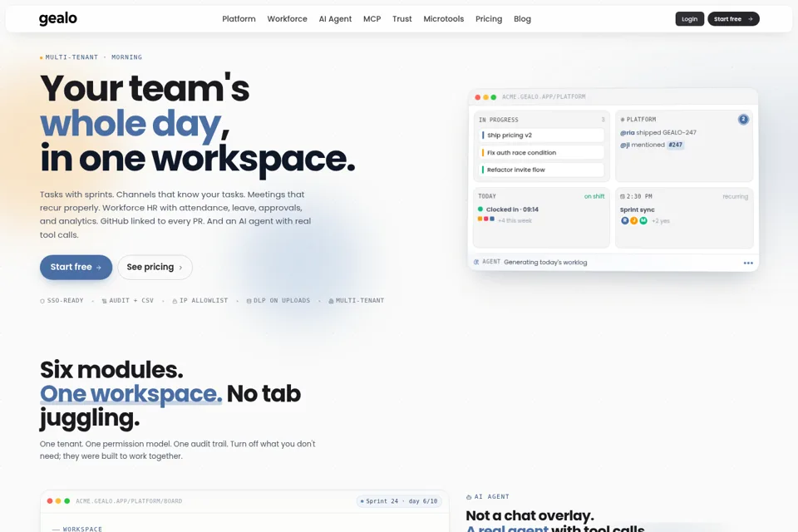Click the recurring label on meeting card
Screen dimensions: 798x532
735,196
